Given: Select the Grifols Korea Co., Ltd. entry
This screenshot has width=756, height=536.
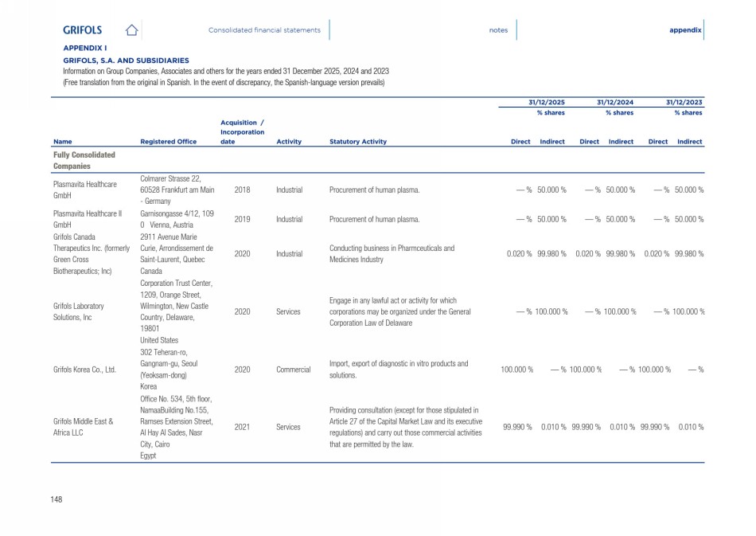Looking at the screenshot, I should coord(84,370).
